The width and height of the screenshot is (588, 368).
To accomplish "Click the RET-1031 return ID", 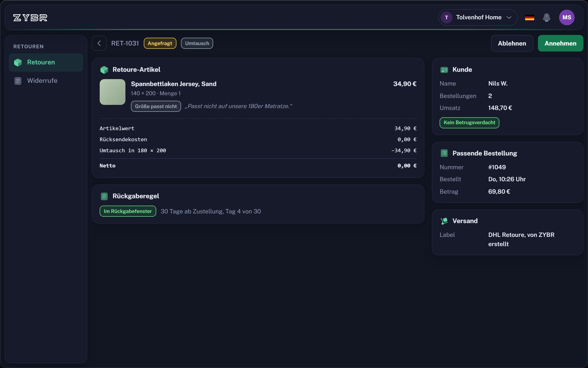I will (125, 43).
